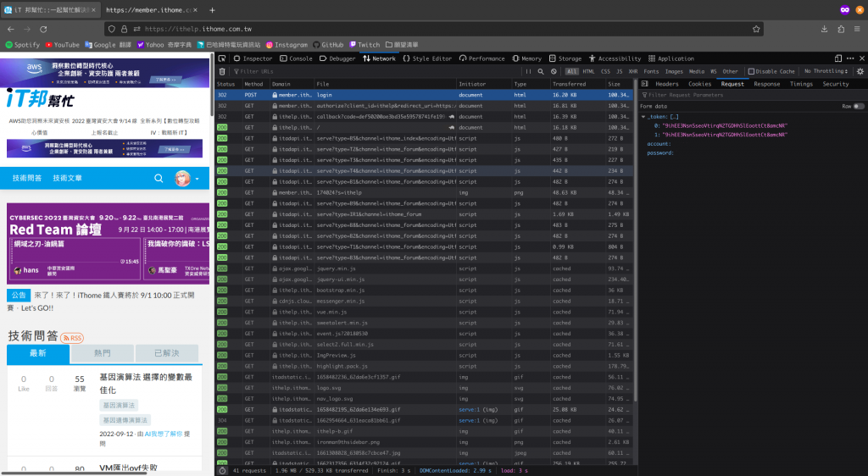The image size is (868, 476).
Task: Open the Firefox downloads panel
Action: coord(824,29)
